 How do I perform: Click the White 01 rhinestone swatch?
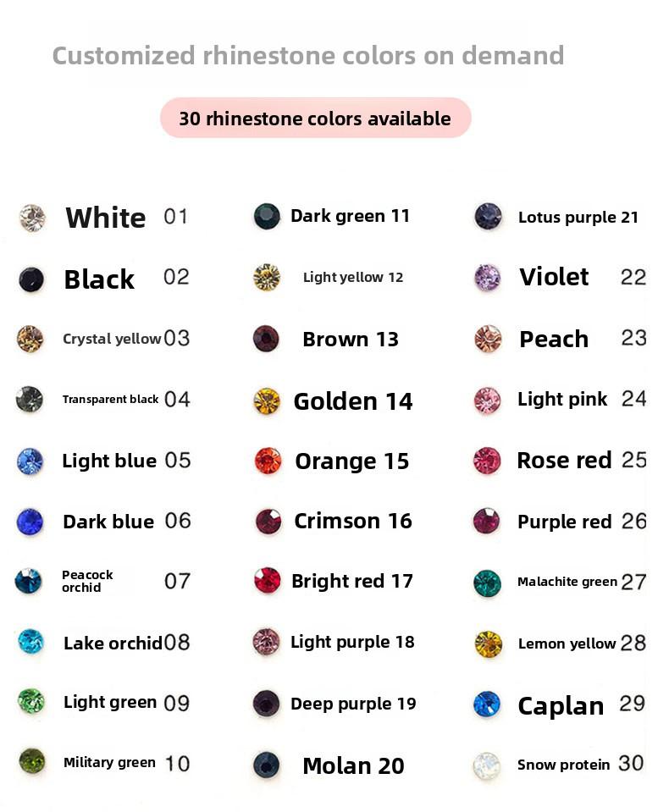click(32, 218)
